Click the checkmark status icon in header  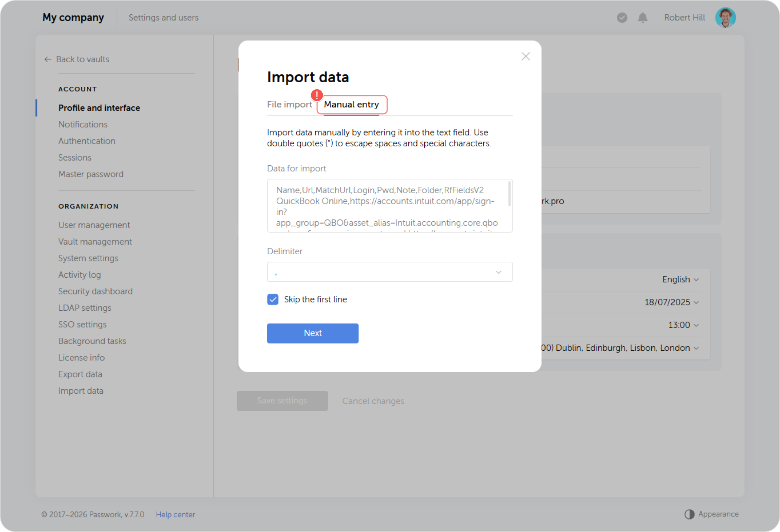(622, 17)
